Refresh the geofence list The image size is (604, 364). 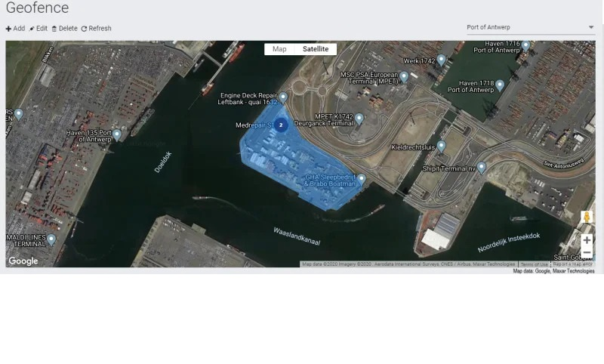point(96,29)
